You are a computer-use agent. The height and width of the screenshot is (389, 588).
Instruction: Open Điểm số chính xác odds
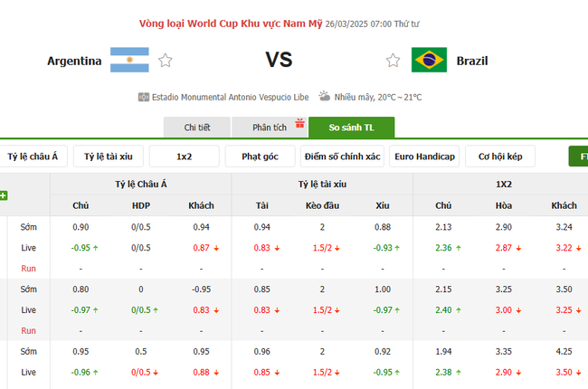coord(343,157)
